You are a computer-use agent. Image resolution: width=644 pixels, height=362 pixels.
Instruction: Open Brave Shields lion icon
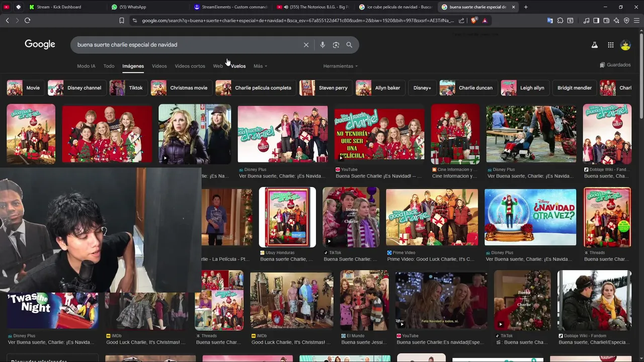(x=473, y=21)
